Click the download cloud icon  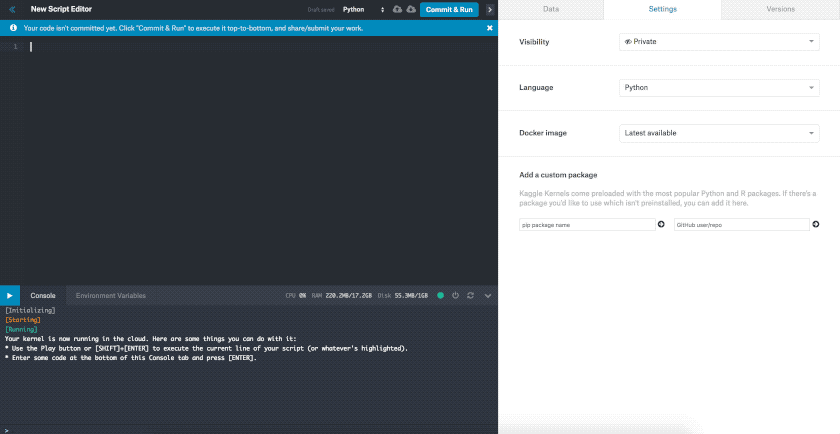pyautogui.click(x=411, y=10)
